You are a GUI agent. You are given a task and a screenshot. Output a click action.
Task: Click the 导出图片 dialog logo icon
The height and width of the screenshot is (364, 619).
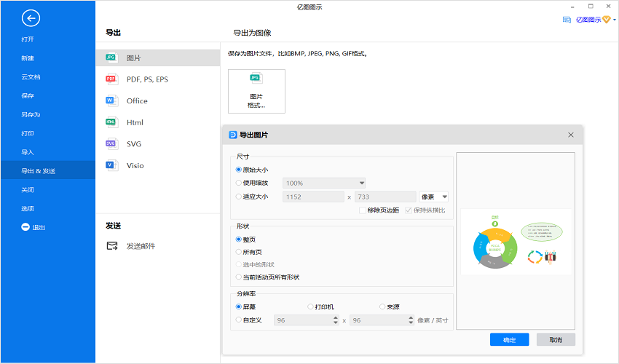point(233,135)
